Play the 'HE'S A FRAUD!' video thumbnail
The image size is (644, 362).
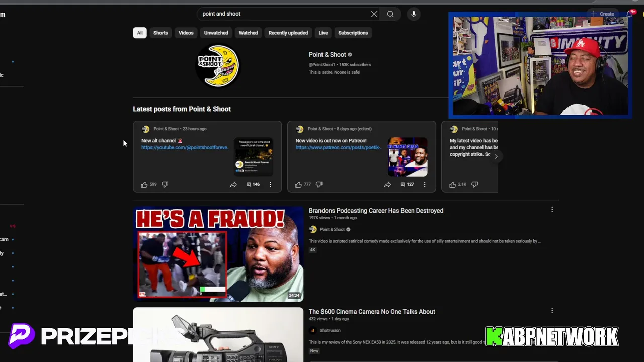tap(218, 254)
